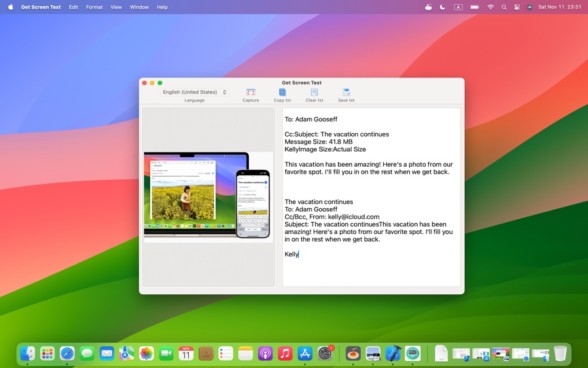Open Notes from the Dock

[x=246, y=353]
